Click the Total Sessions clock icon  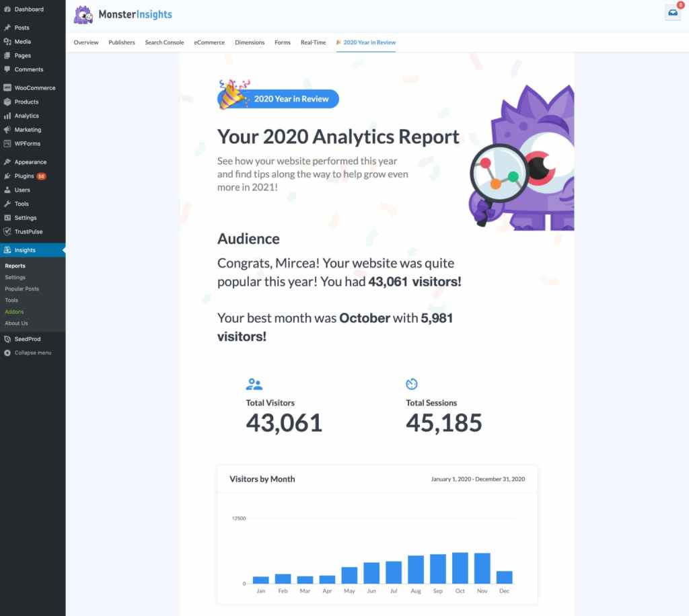pyautogui.click(x=410, y=382)
